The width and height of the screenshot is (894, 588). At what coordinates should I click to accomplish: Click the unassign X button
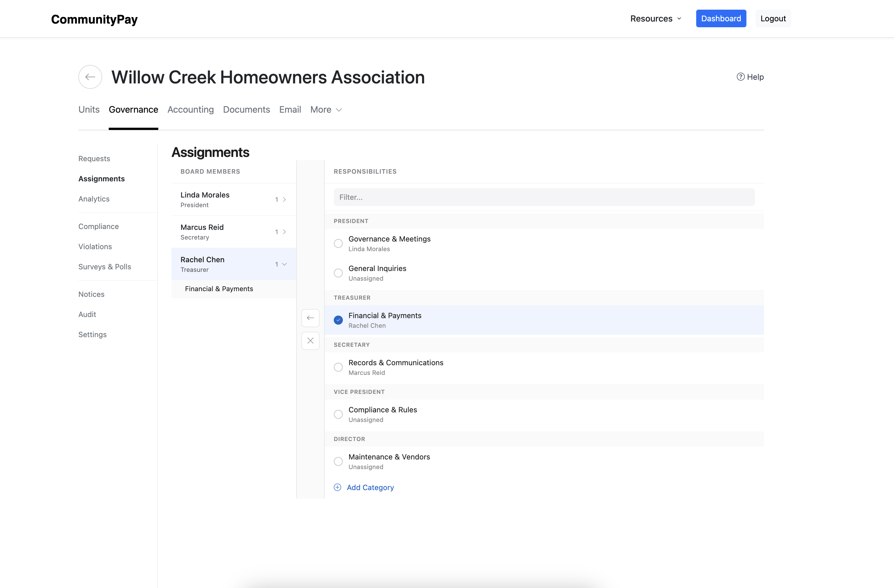coord(310,341)
